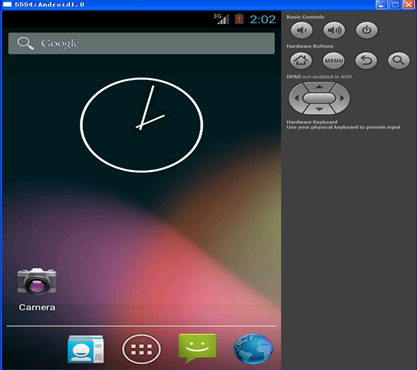Screen dimensions: 417x370
Task: Click the emulator power button
Action: [367, 30]
